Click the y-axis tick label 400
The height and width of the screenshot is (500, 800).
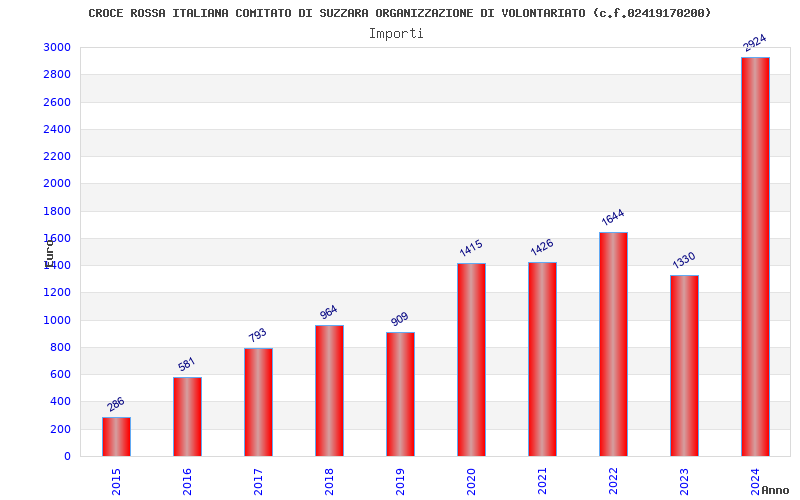coord(61,402)
